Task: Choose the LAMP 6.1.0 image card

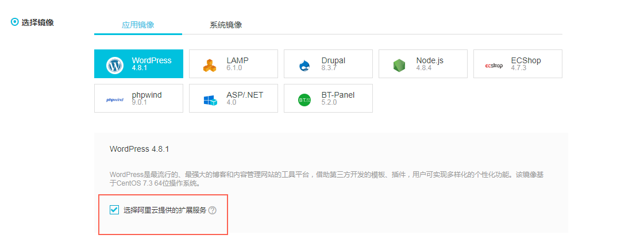Action: [233, 64]
